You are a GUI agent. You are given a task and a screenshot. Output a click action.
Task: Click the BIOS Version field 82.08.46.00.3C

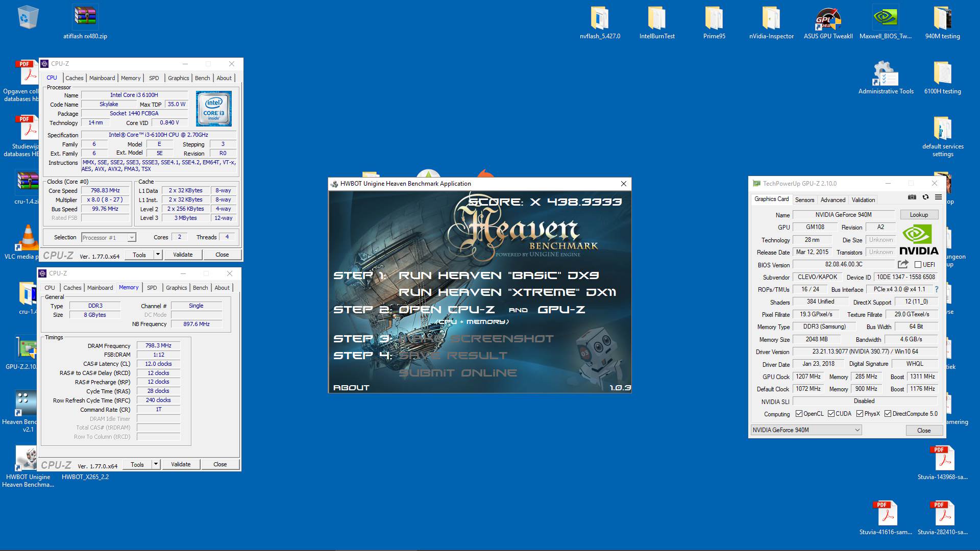pos(844,265)
